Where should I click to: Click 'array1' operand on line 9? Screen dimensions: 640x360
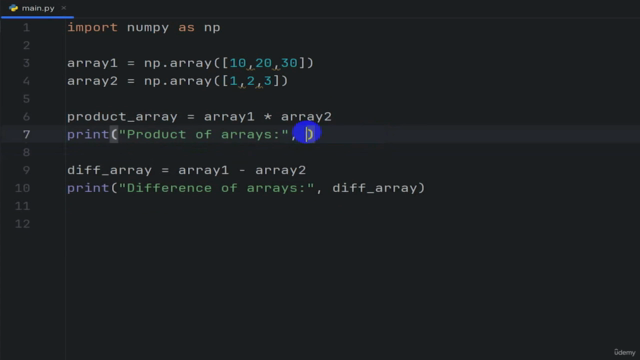203,170
